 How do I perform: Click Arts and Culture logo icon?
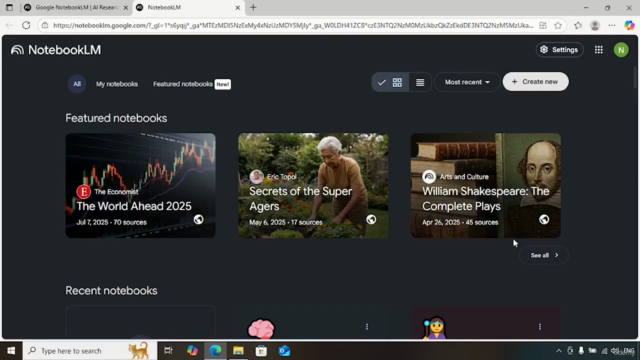(x=429, y=177)
